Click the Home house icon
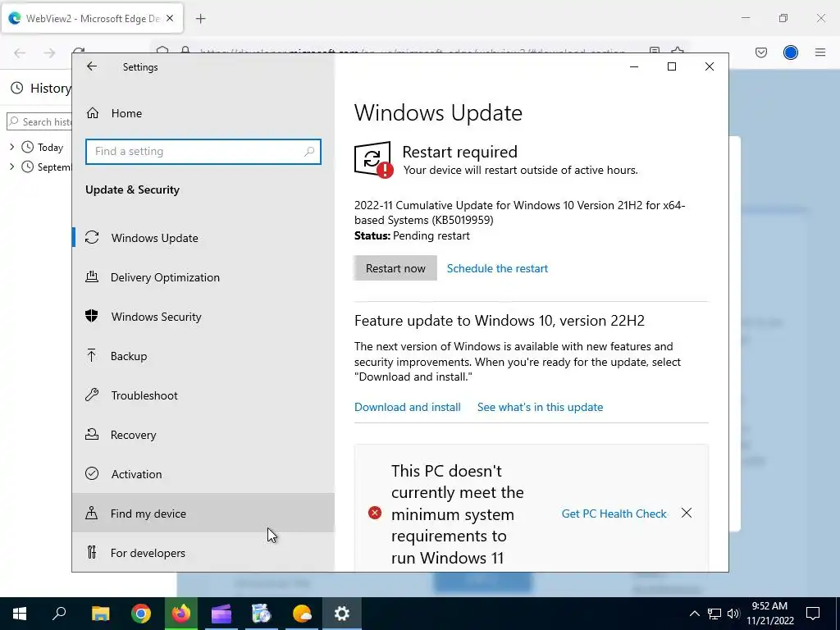 93,113
